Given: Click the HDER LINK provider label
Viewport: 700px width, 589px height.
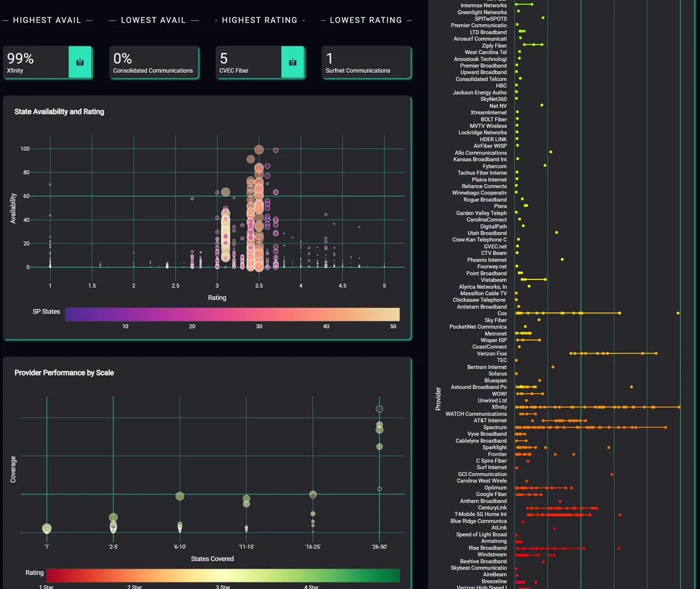Looking at the screenshot, I should pos(494,139).
